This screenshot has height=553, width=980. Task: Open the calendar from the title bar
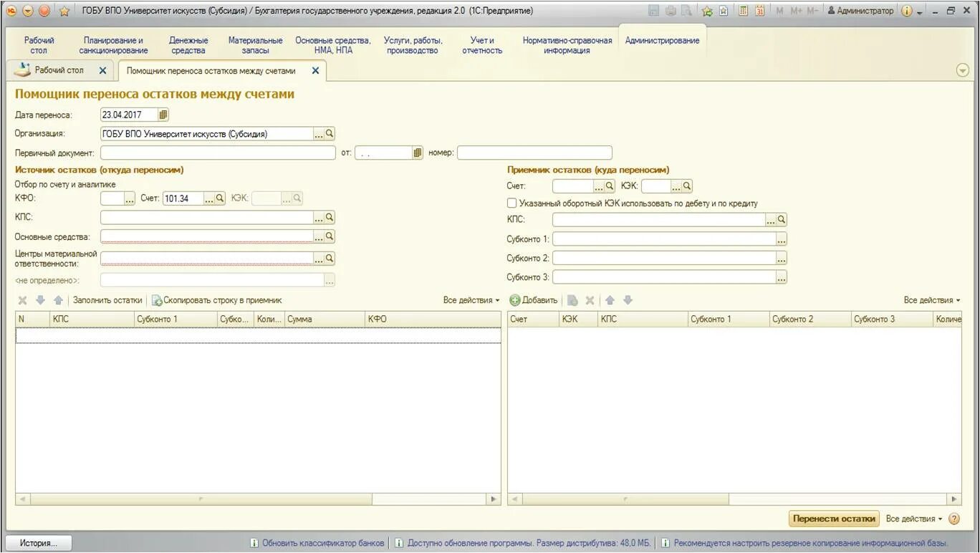tap(759, 11)
